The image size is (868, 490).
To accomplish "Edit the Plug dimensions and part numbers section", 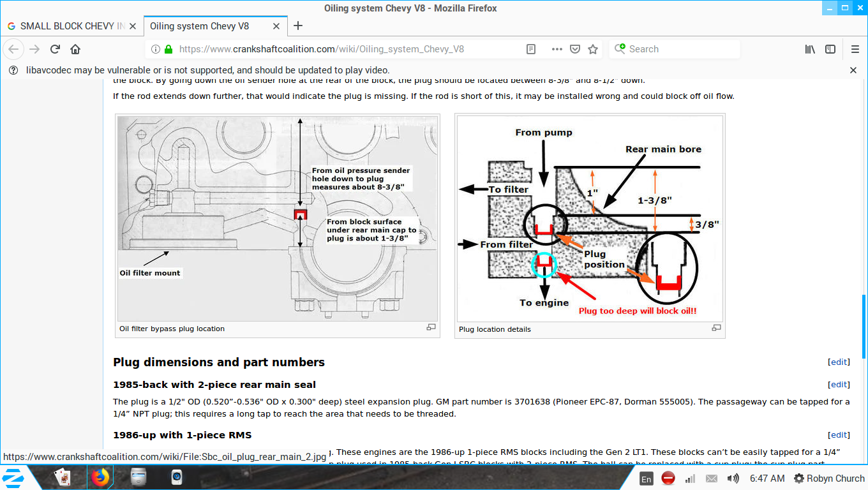I will point(839,362).
